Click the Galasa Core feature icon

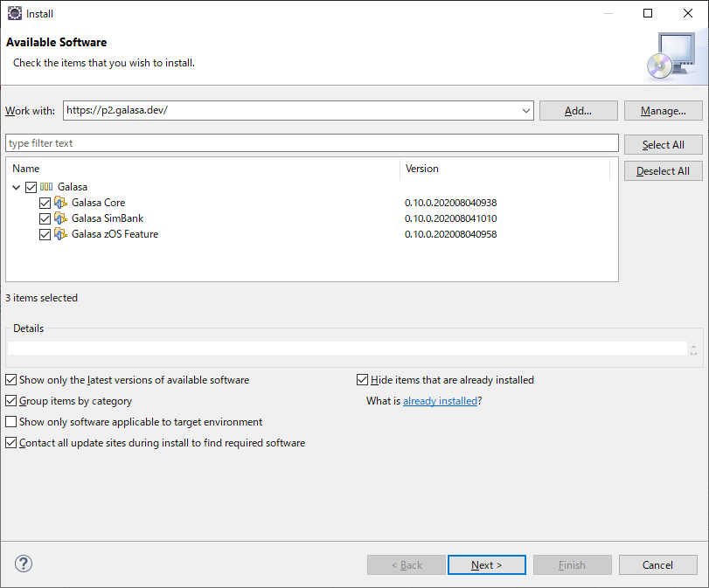[60, 202]
